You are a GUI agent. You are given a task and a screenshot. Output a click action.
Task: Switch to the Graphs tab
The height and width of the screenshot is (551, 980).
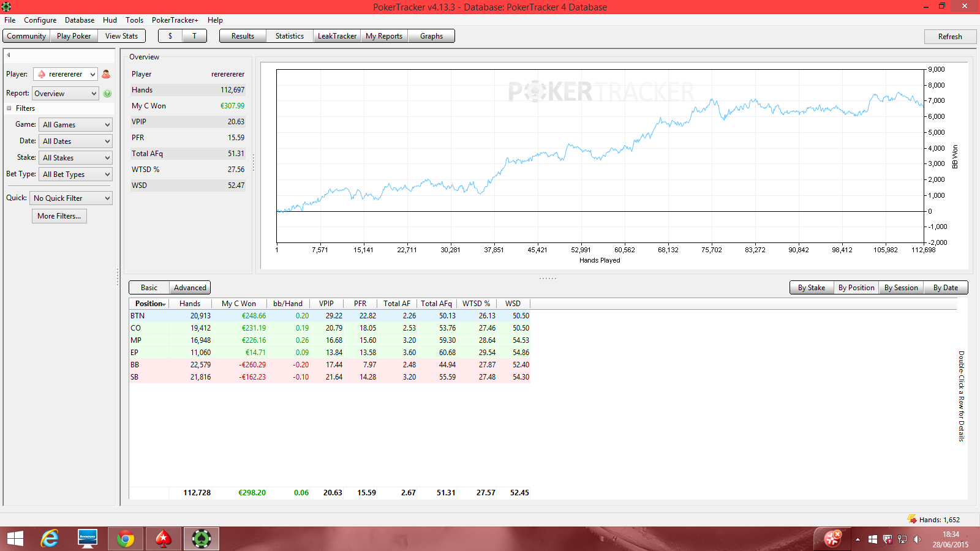point(431,36)
